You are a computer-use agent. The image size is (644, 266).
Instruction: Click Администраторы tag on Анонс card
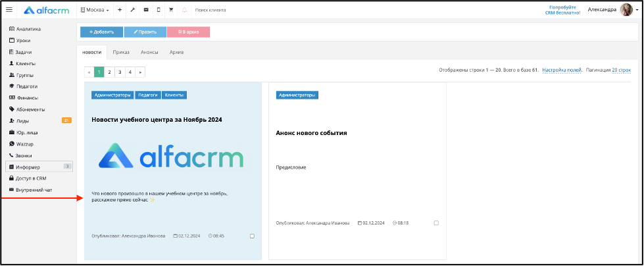point(297,95)
